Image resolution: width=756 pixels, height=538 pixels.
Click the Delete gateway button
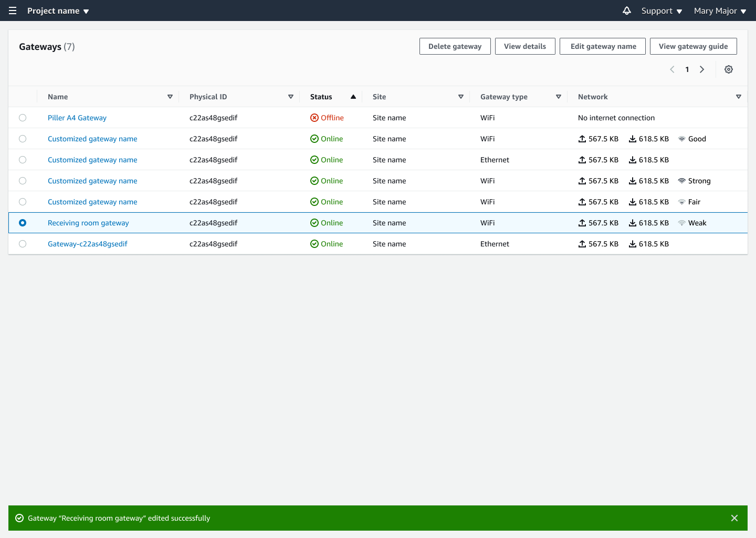[455, 46]
